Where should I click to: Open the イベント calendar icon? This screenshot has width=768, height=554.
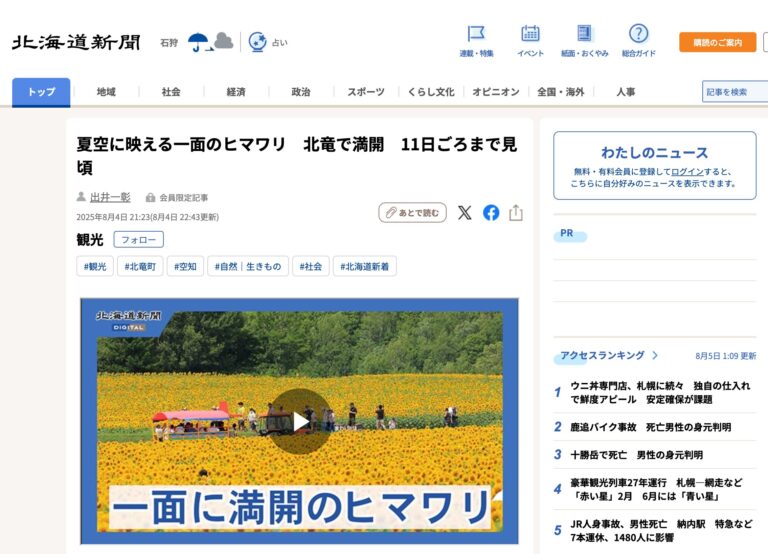(x=530, y=35)
